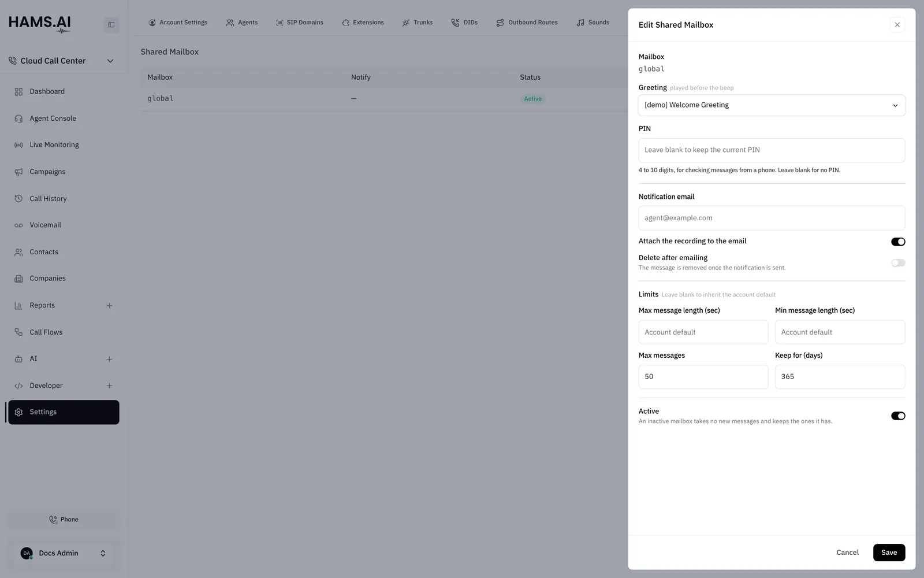Switch to Agents tab
The width and height of the screenshot is (924, 578).
coord(242,23)
